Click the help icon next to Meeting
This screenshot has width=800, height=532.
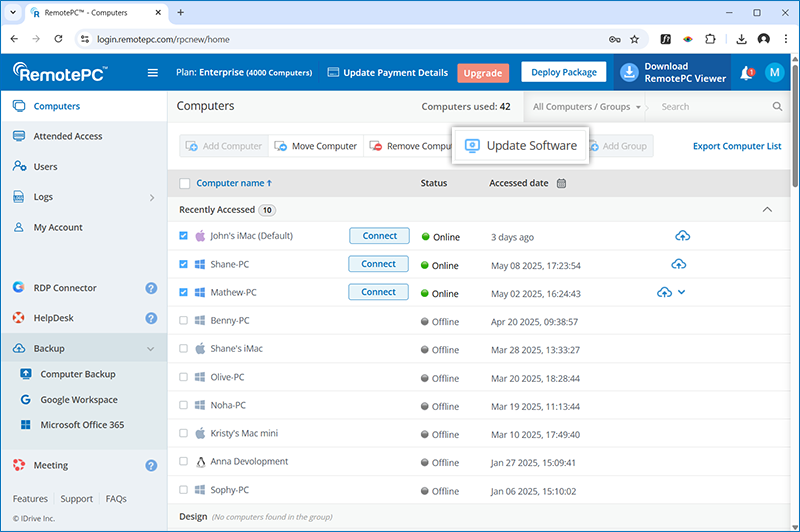point(151,465)
